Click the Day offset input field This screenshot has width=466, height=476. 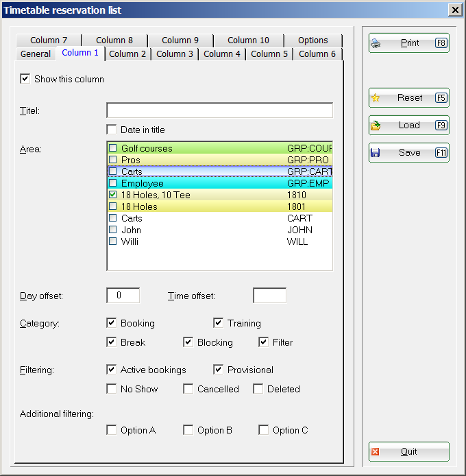pos(123,296)
